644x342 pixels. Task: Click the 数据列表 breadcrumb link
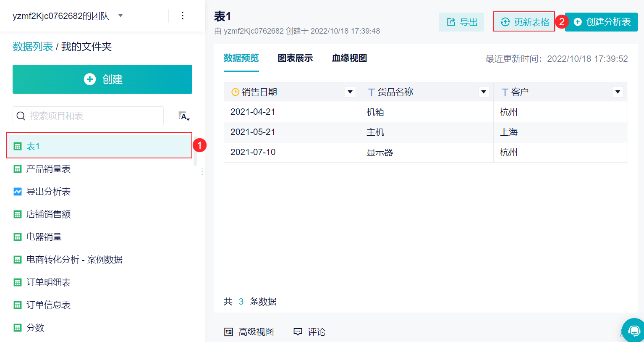click(x=33, y=47)
